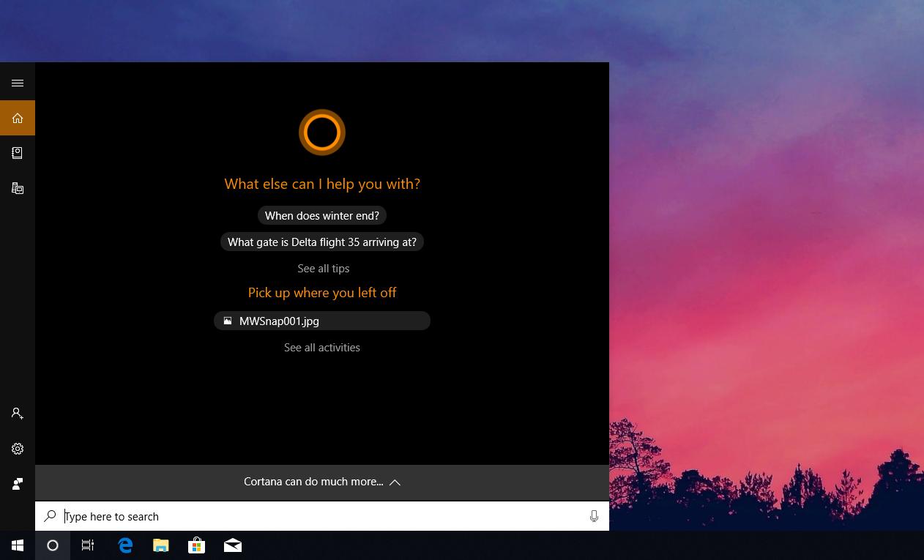Click the See all tips link
The image size is (924, 560).
pos(323,269)
